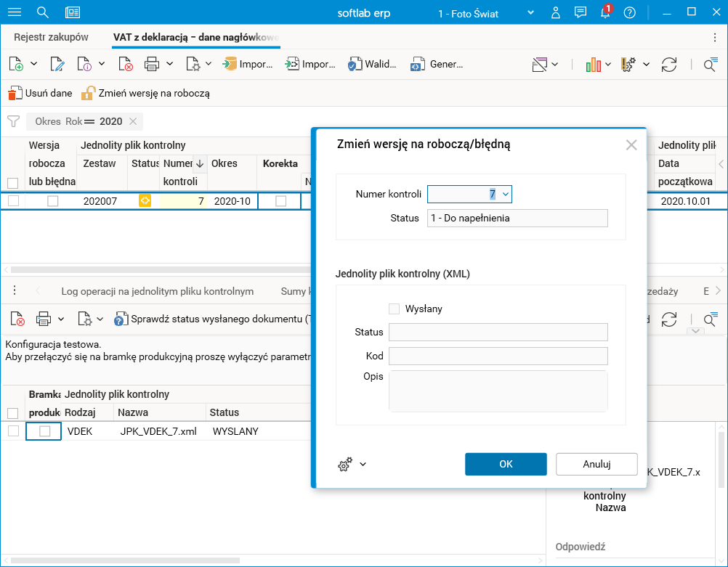Click the document info icon
728x567 pixels.
pyautogui.click(x=84, y=64)
